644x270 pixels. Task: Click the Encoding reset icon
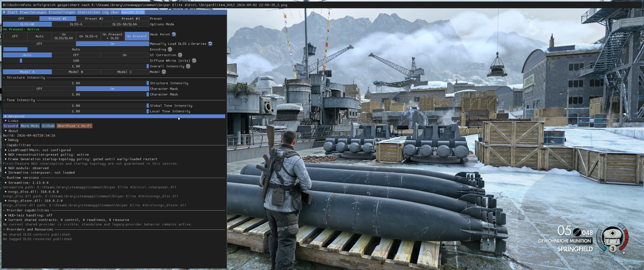170,49
